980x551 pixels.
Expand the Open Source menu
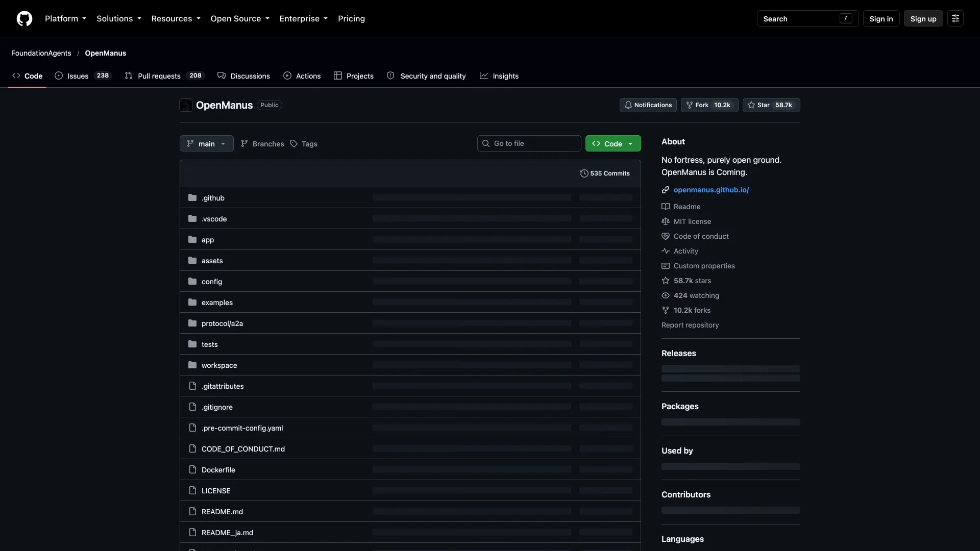click(x=240, y=18)
